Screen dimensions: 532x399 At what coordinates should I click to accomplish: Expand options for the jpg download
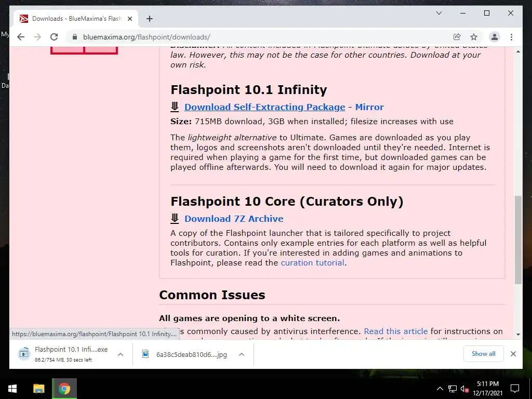[x=242, y=354]
